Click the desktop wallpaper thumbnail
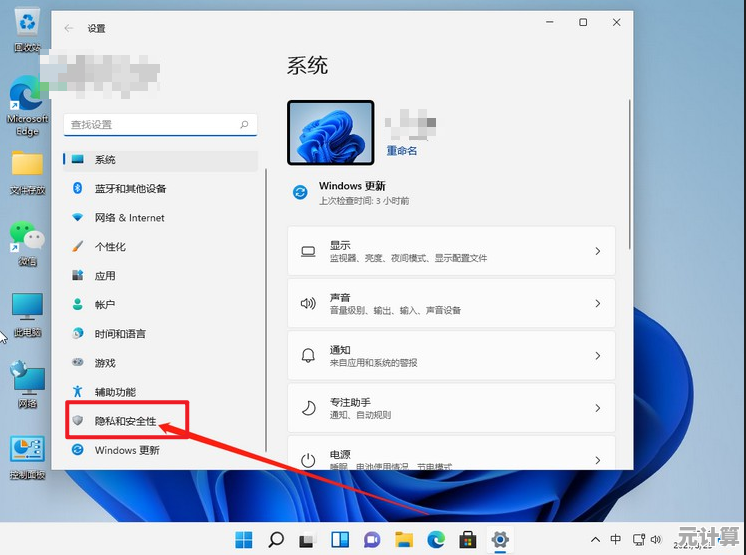 tap(330, 133)
